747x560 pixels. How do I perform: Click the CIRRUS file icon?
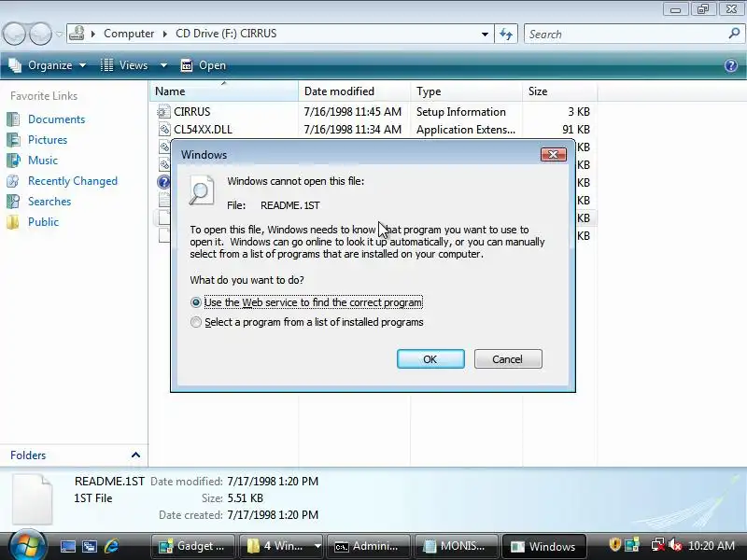pos(164,112)
